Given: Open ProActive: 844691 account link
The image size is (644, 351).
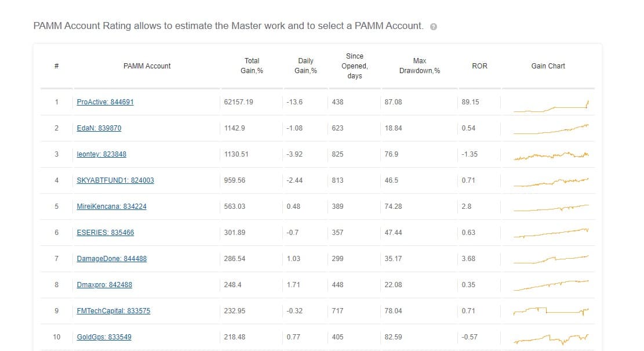Looking at the screenshot, I should point(105,102).
